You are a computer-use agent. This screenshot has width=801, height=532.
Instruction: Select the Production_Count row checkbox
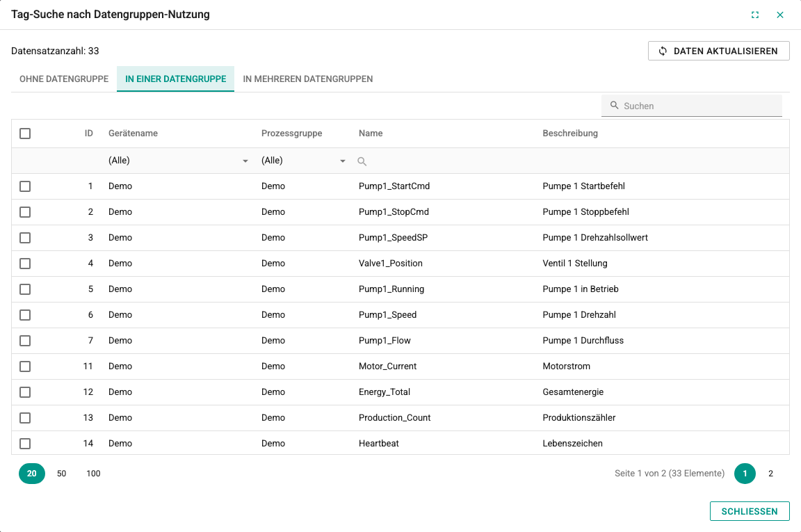tap(25, 418)
